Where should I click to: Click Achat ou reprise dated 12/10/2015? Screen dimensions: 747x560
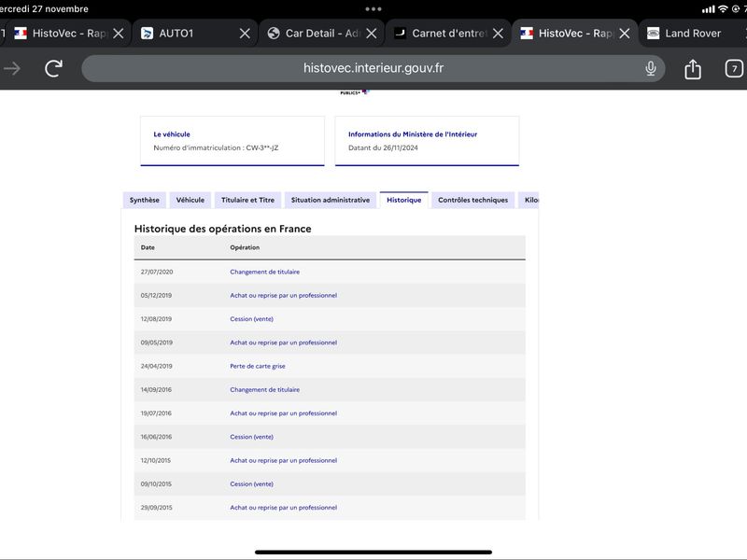(x=284, y=460)
